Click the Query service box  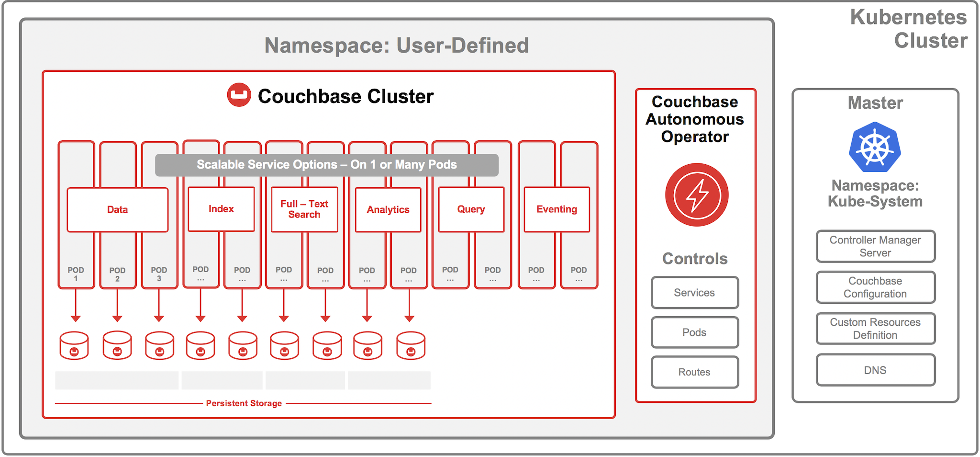point(471,209)
